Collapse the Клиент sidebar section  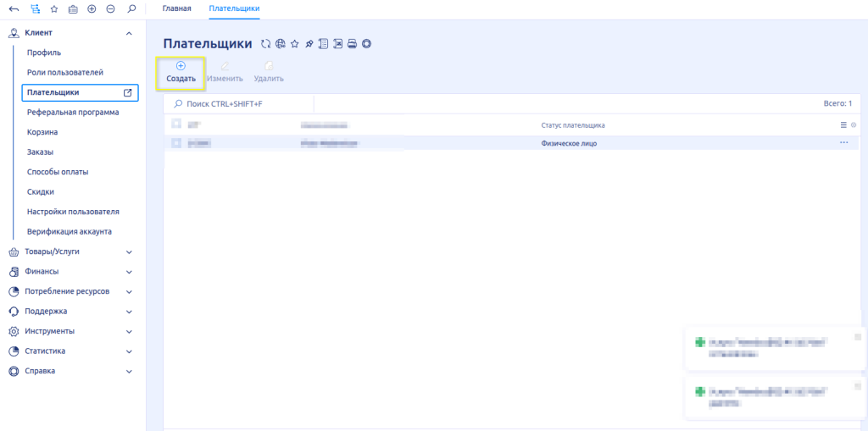(129, 33)
